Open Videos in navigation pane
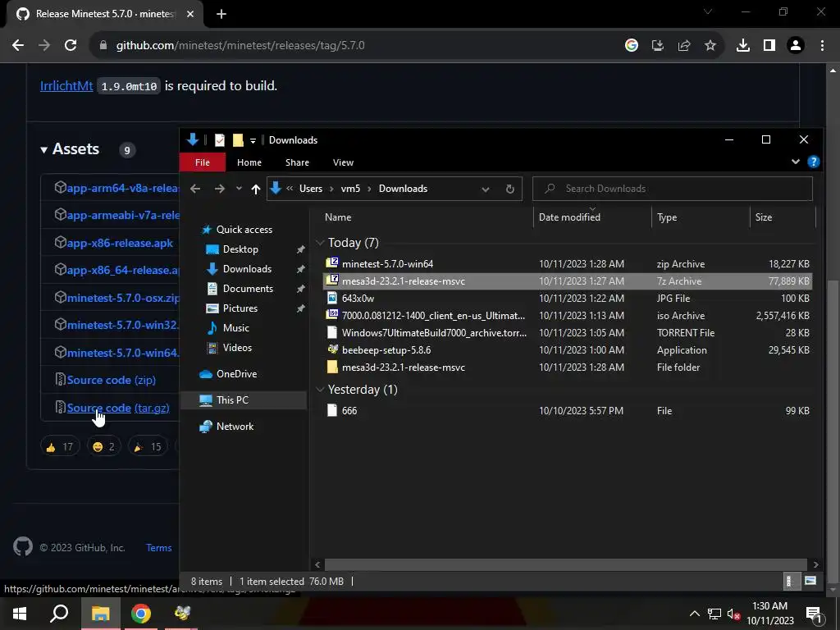The image size is (840, 630). (237, 348)
